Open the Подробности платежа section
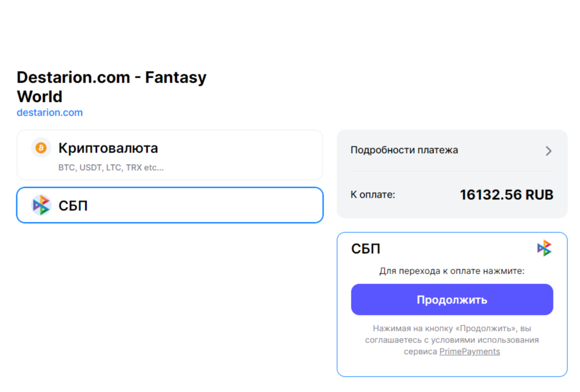Image resolution: width=580 pixels, height=392 pixels. point(404,150)
